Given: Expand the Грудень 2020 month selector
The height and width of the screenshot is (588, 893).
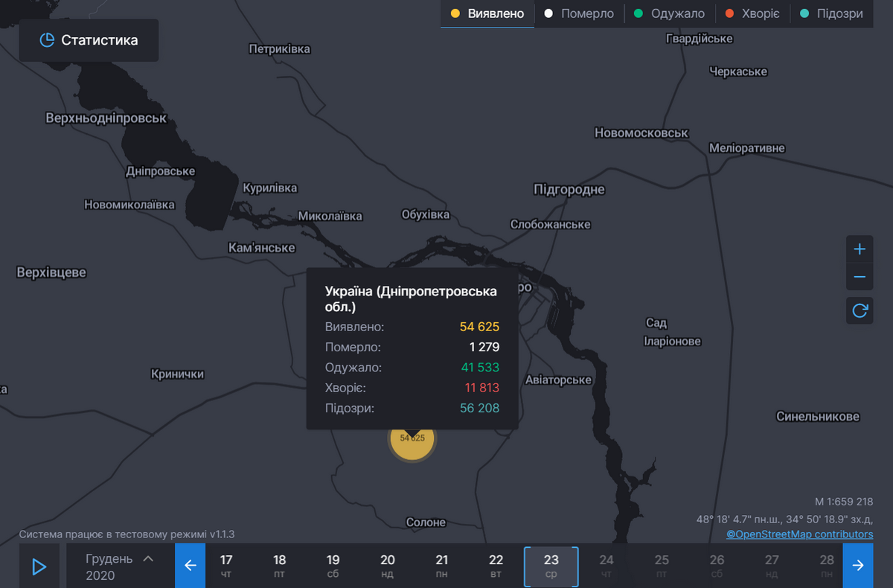Looking at the screenshot, I should [x=119, y=566].
